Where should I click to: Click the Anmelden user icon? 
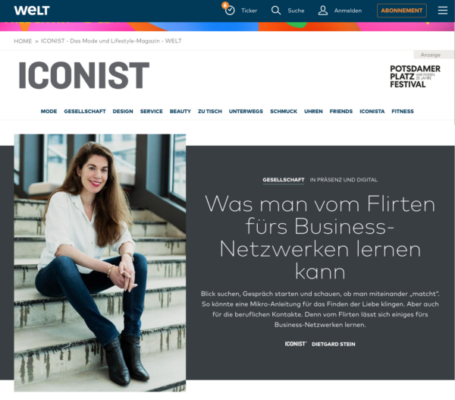(323, 10)
